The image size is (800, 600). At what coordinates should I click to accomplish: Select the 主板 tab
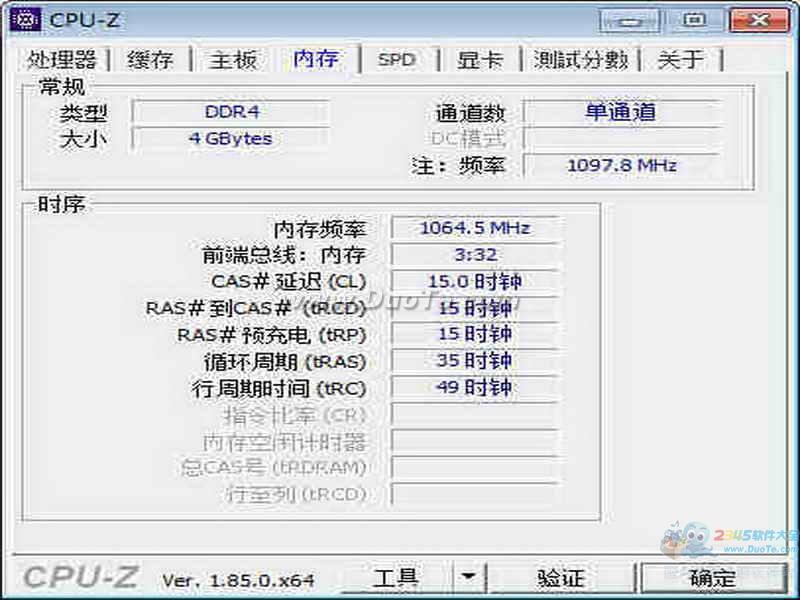(233, 60)
